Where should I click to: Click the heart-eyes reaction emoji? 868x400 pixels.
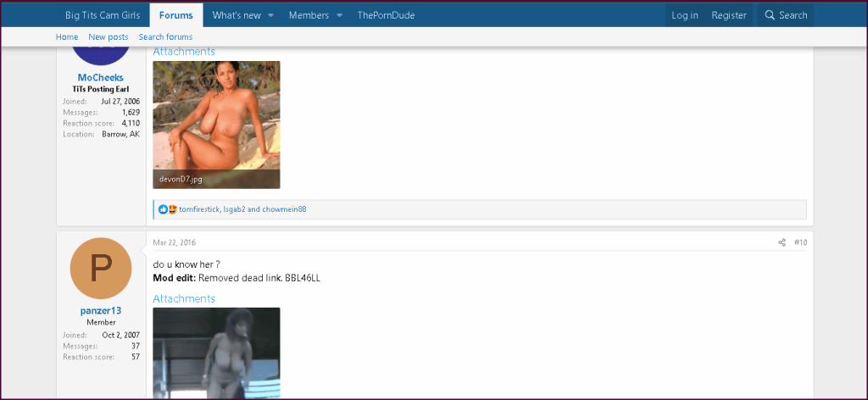point(172,209)
